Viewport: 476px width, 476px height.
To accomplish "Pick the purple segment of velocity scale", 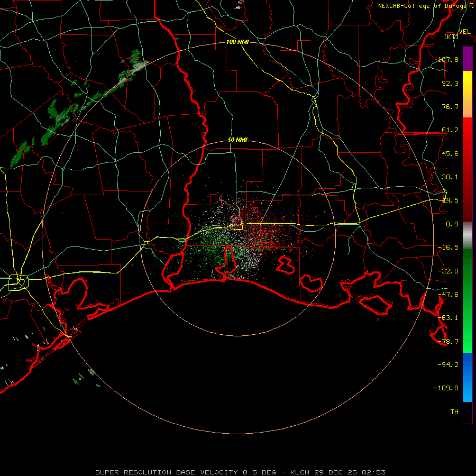I will (x=467, y=59).
